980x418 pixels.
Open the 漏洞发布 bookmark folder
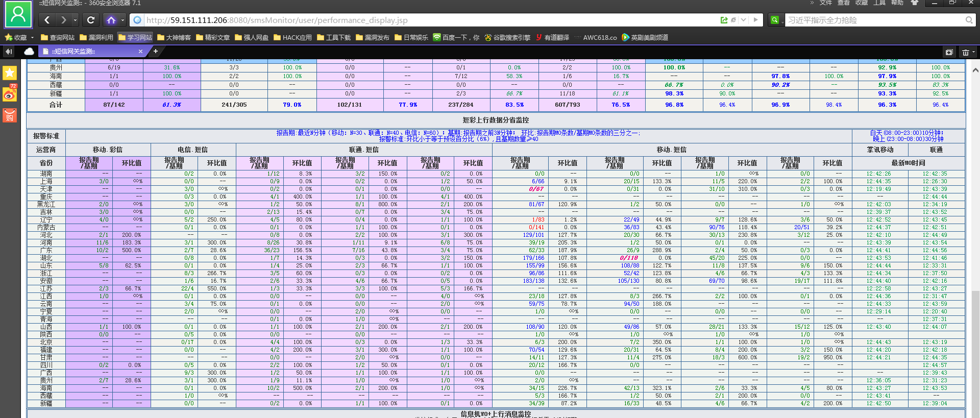click(x=373, y=37)
